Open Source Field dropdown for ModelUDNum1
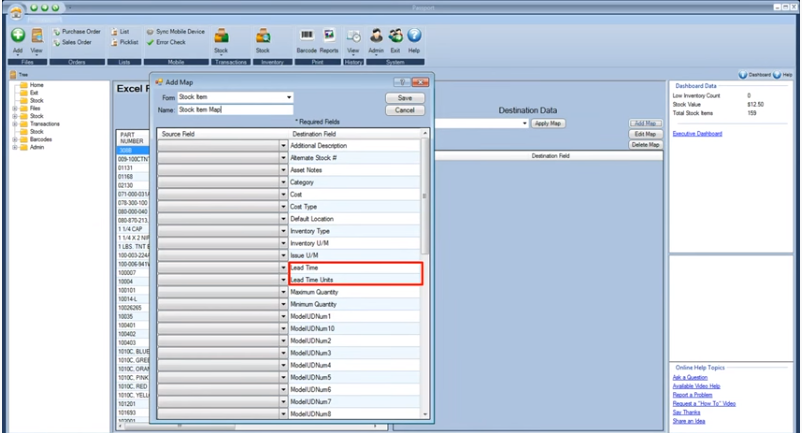The image size is (802, 433). pyautogui.click(x=283, y=316)
